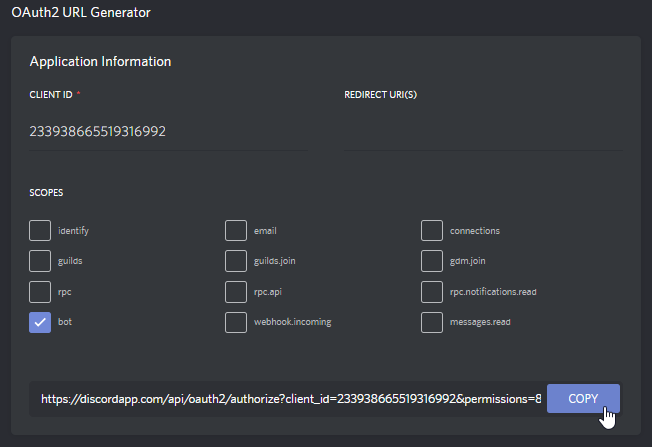Toggle the rpc scope checkbox
This screenshot has width=652, height=447.
pyautogui.click(x=40, y=292)
